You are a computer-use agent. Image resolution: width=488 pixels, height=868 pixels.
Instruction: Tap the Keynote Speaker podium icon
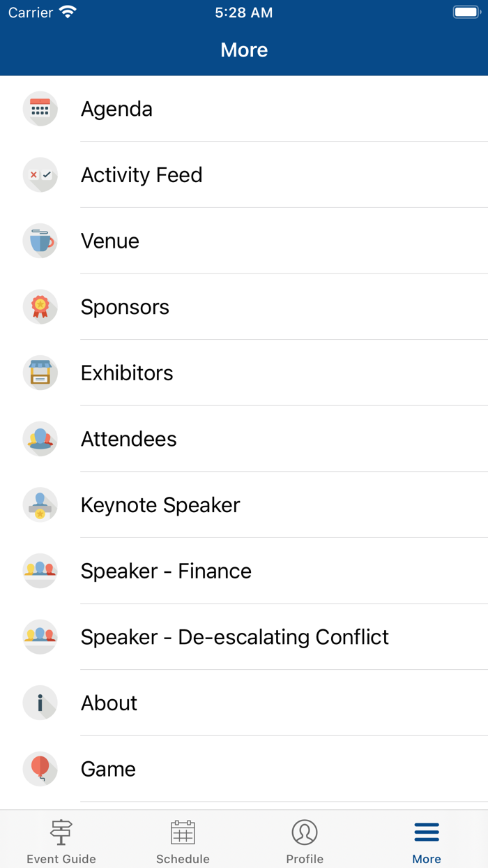point(40,505)
